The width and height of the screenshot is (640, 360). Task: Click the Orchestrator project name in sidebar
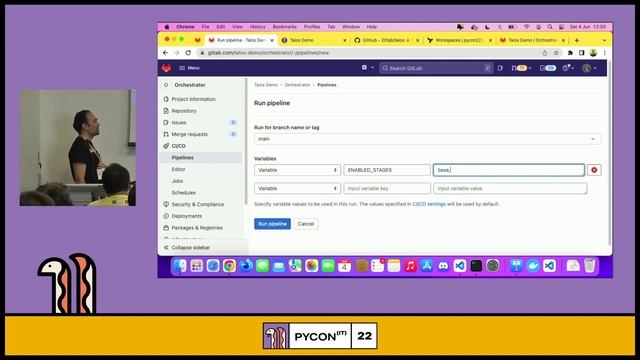pyautogui.click(x=190, y=85)
